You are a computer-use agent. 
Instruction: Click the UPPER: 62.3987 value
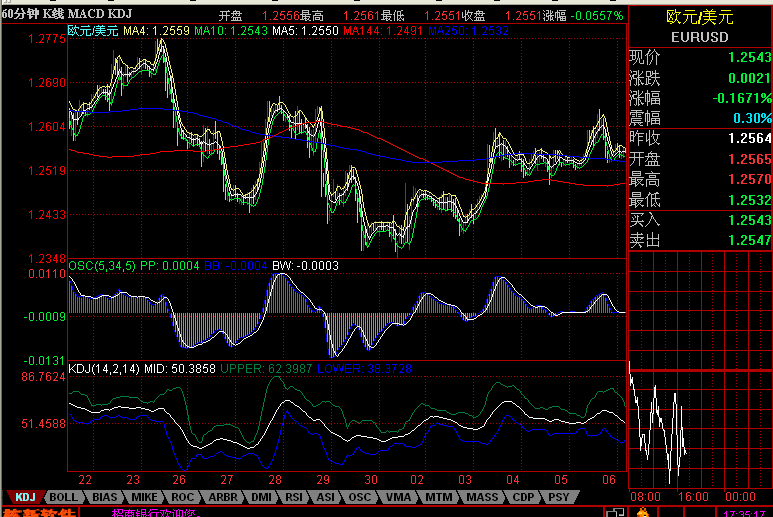coord(266,369)
